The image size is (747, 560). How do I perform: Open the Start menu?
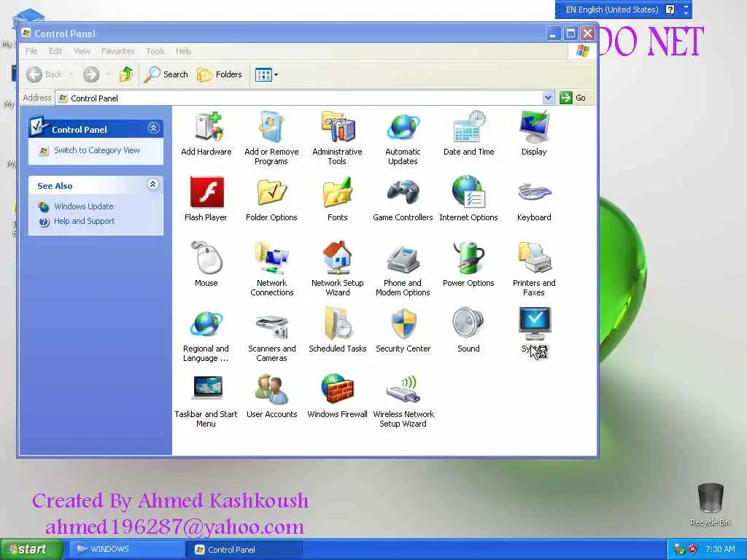(x=31, y=549)
